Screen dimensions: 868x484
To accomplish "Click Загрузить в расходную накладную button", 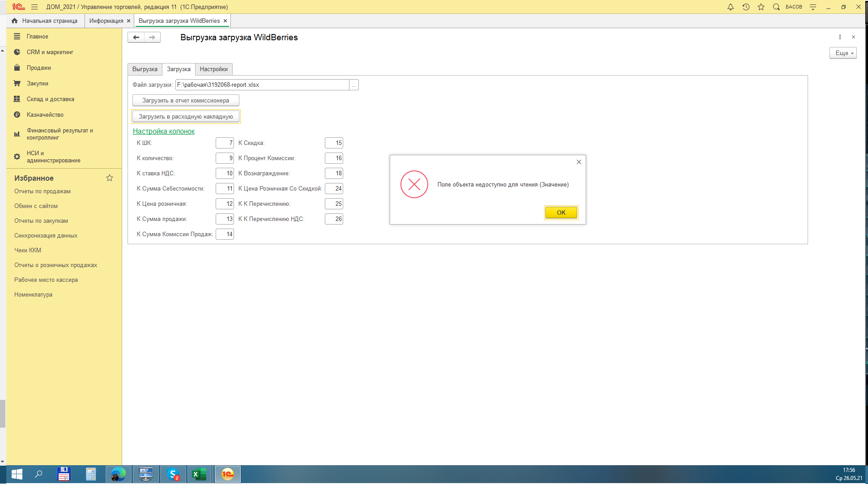I will [x=186, y=117].
